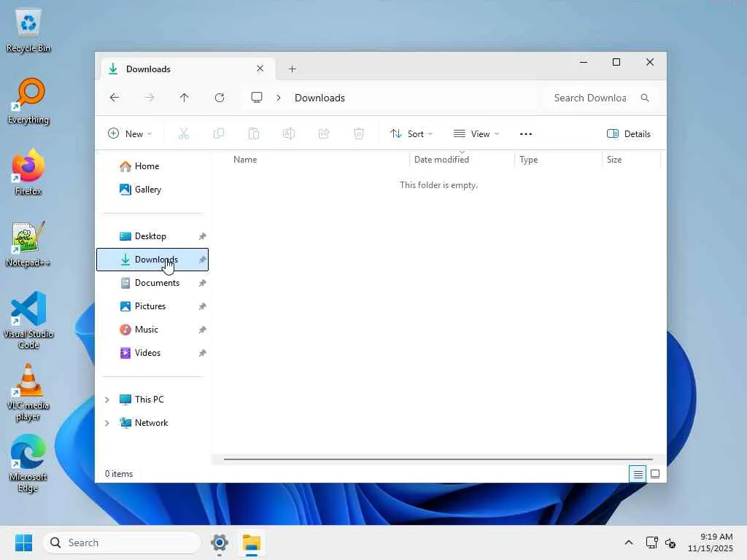Sort files by the Size column
The width and height of the screenshot is (747, 560).
coord(614,160)
